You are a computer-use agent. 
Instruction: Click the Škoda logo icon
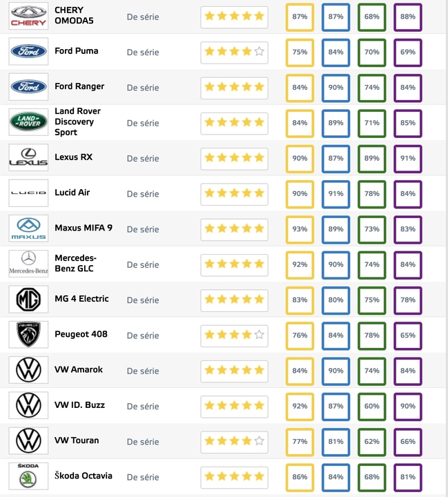tap(28, 476)
